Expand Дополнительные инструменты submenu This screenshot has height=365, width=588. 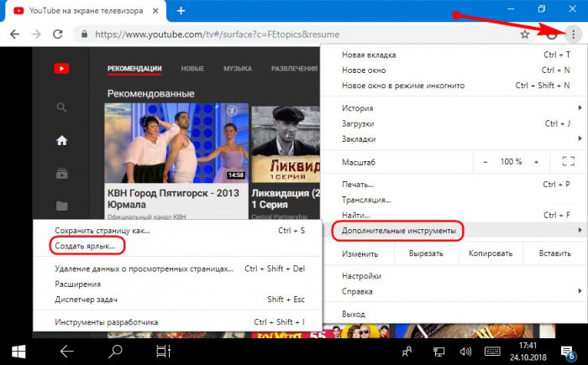(x=455, y=231)
